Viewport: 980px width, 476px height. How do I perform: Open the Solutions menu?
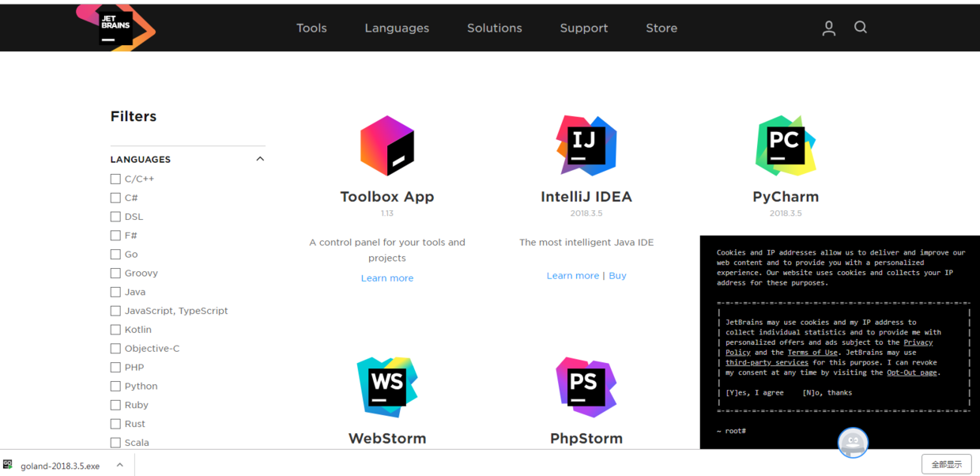(495, 28)
